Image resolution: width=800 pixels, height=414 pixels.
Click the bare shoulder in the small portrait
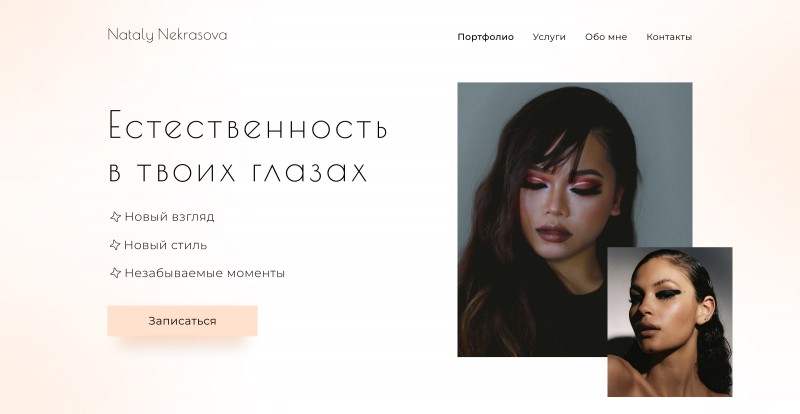coord(627,378)
